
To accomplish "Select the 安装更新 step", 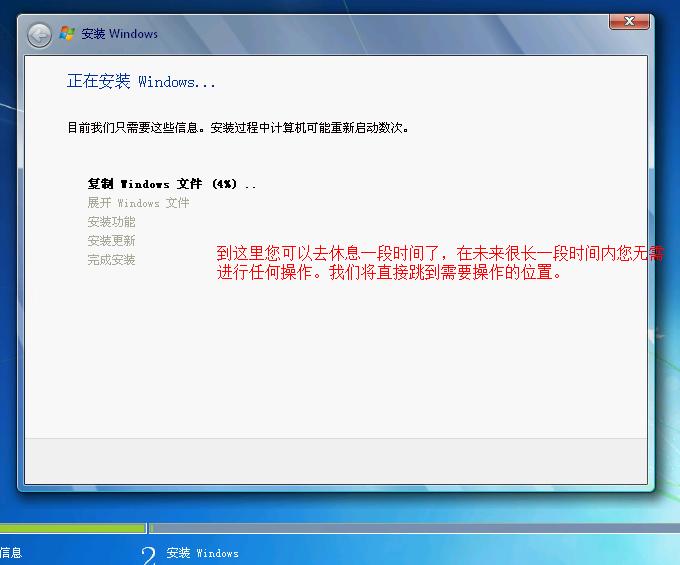I will (x=111, y=241).
